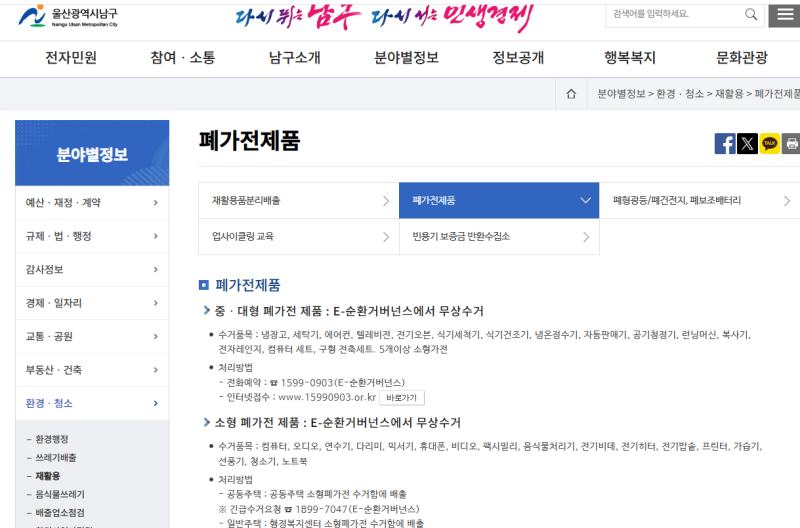Open 환경행정 submenu link
The height and width of the screenshot is (528, 800).
click(52, 439)
